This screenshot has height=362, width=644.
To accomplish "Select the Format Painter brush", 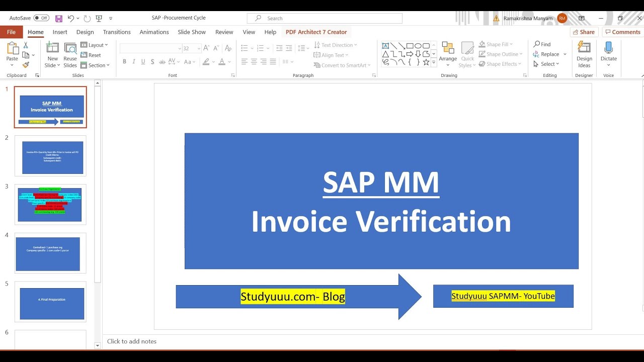I will [26, 65].
